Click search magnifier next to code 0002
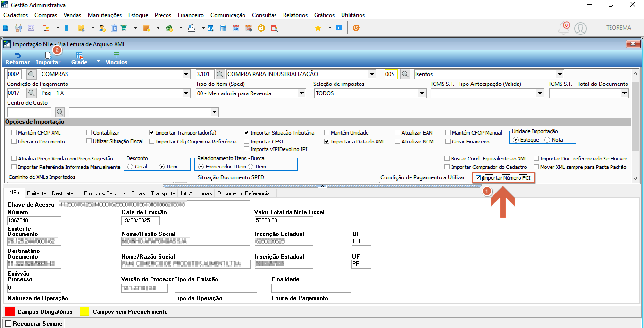The image size is (644, 328). coord(31,74)
